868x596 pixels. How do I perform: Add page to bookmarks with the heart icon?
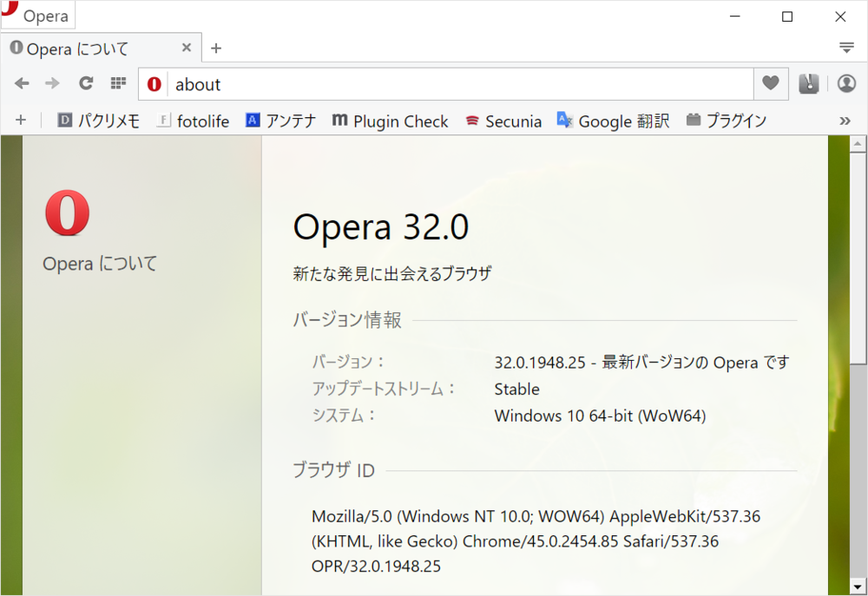coord(769,83)
